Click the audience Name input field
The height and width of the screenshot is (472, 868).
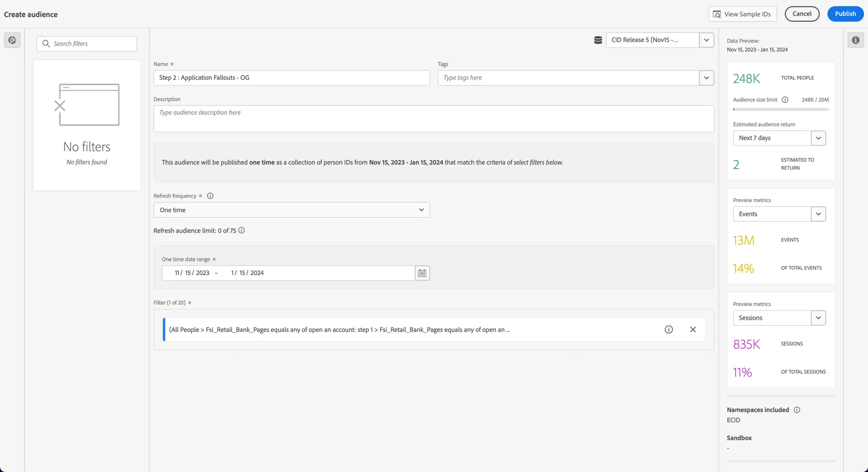(292, 78)
